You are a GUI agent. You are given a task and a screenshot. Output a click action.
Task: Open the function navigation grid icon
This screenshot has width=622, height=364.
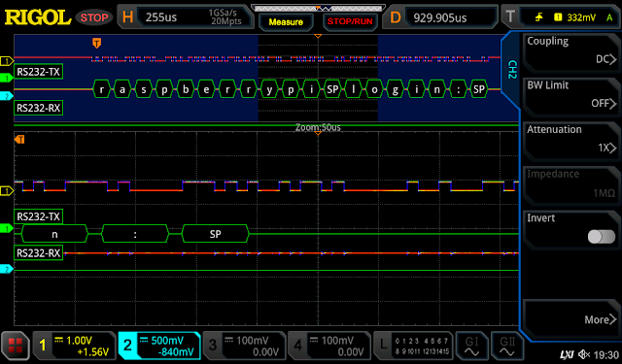pos(16,346)
